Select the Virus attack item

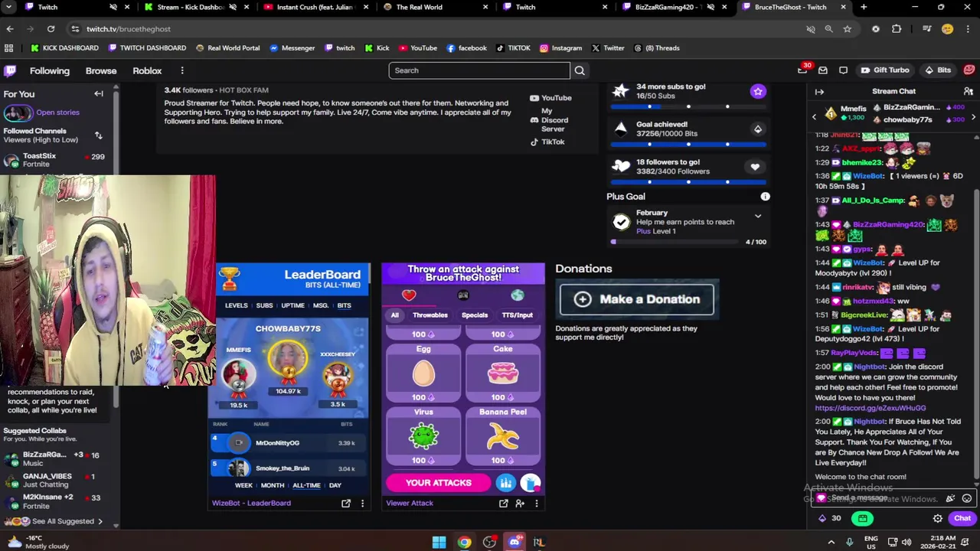423,435
